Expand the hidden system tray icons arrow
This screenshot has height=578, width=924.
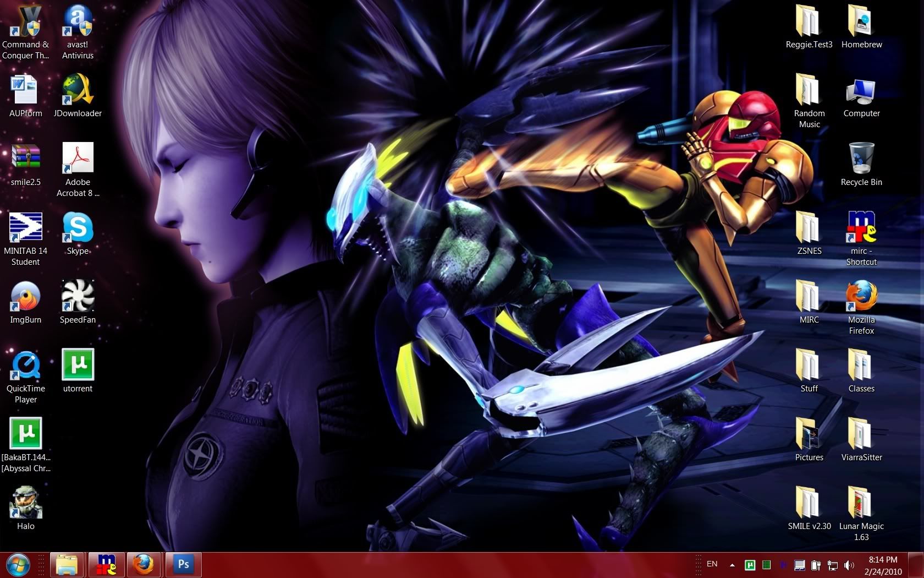click(732, 565)
